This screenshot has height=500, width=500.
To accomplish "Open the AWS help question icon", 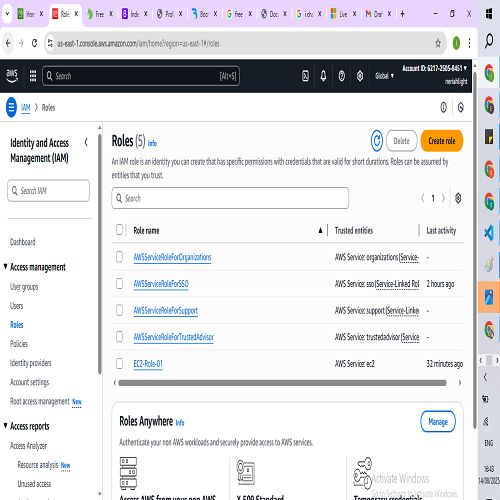I will click(342, 76).
